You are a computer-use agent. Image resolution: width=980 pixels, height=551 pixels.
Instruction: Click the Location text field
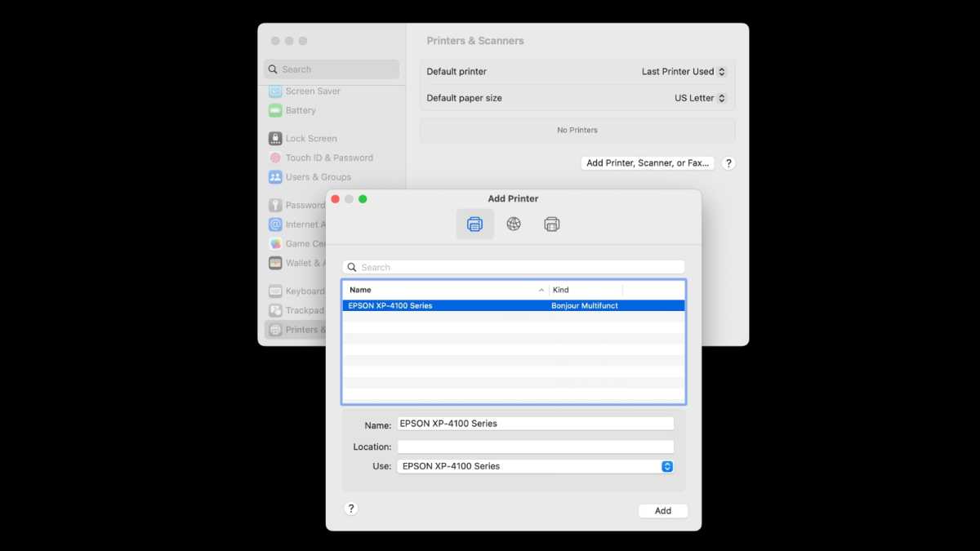coord(536,447)
